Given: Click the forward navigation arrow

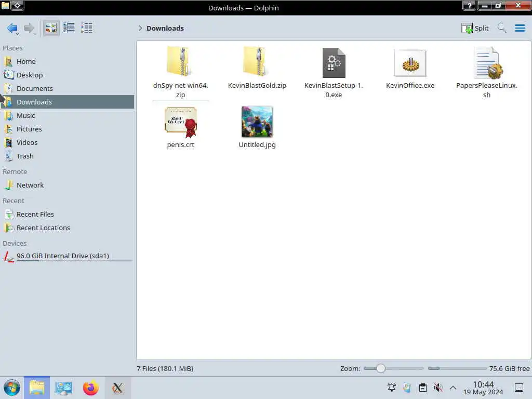Looking at the screenshot, I should pyautogui.click(x=29, y=28).
